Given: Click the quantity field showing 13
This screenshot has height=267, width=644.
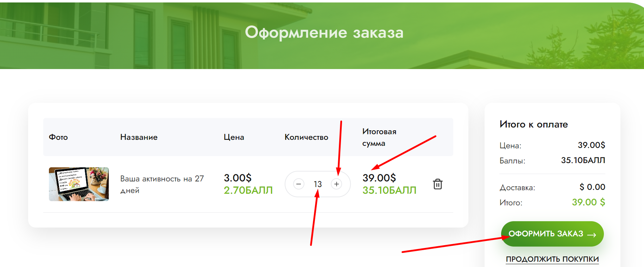Looking at the screenshot, I should coord(318,184).
